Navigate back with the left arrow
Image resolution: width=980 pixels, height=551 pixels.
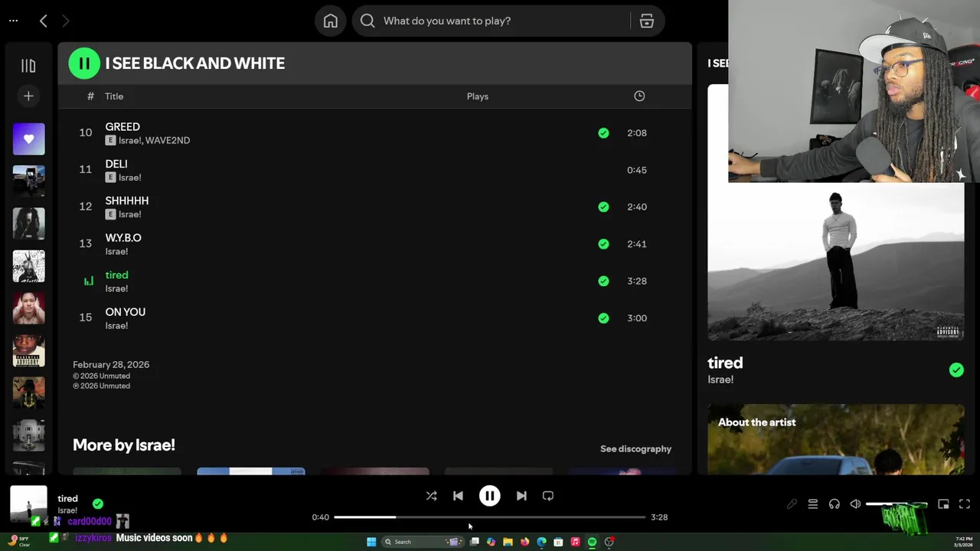(44, 21)
